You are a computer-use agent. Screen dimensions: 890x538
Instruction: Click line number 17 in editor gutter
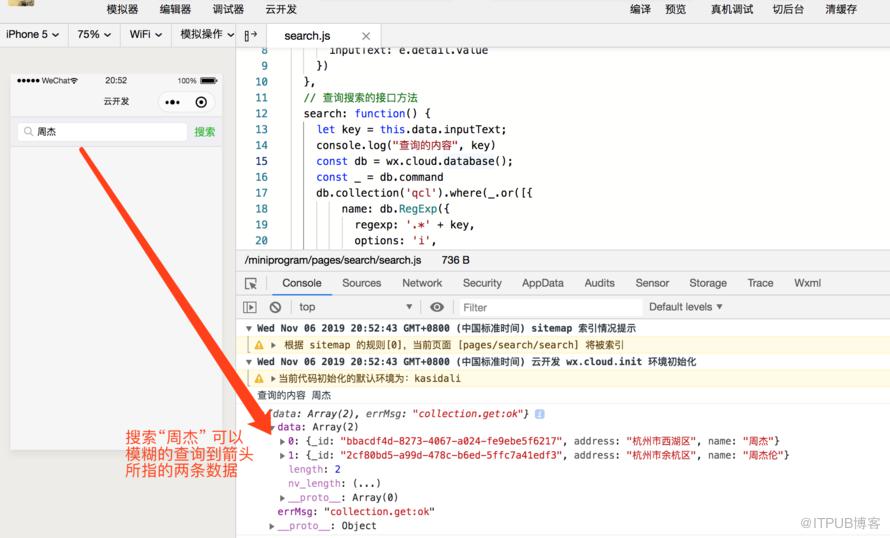[261, 193]
